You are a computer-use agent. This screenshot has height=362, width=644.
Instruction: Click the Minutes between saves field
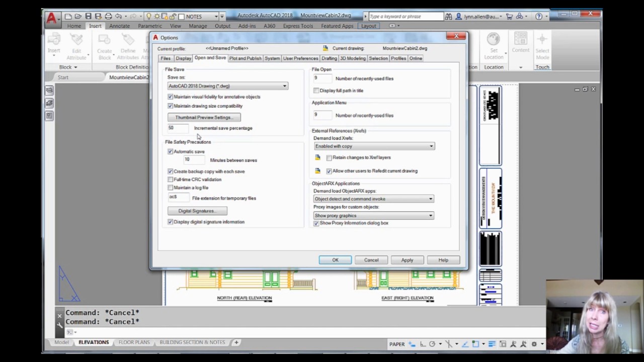point(194,160)
